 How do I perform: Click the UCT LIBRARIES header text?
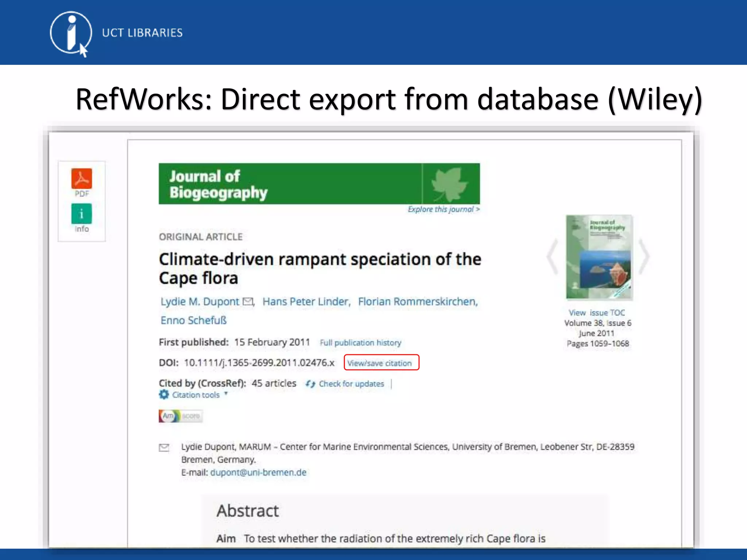pyautogui.click(x=142, y=33)
